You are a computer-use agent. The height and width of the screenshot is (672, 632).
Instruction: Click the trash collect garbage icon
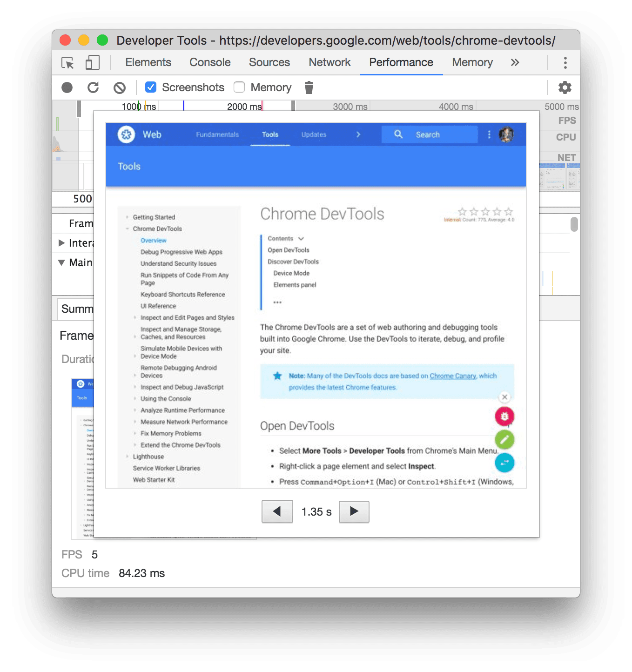[x=309, y=87]
